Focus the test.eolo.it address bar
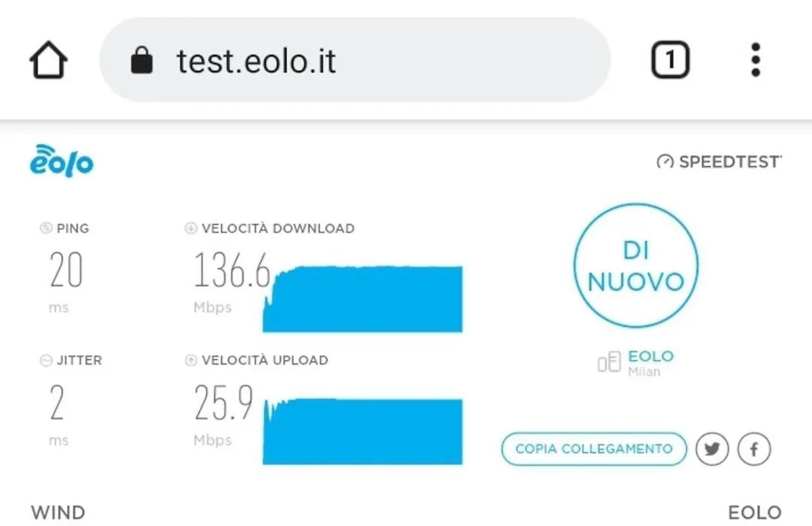This screenshot has height=526, width=812. (x=355, y=60)
